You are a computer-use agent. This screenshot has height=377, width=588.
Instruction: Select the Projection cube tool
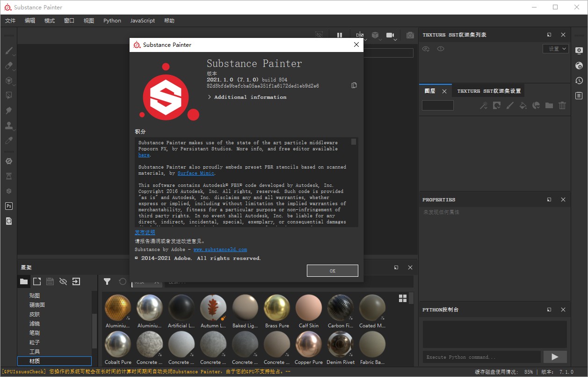[9, 81]
